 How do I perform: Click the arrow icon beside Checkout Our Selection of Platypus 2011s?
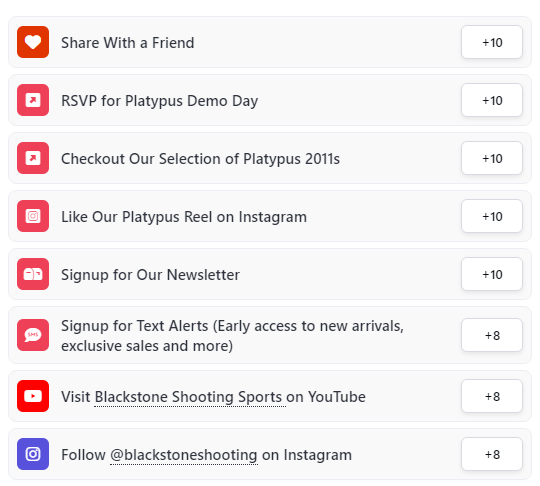[x=33, y=158]
